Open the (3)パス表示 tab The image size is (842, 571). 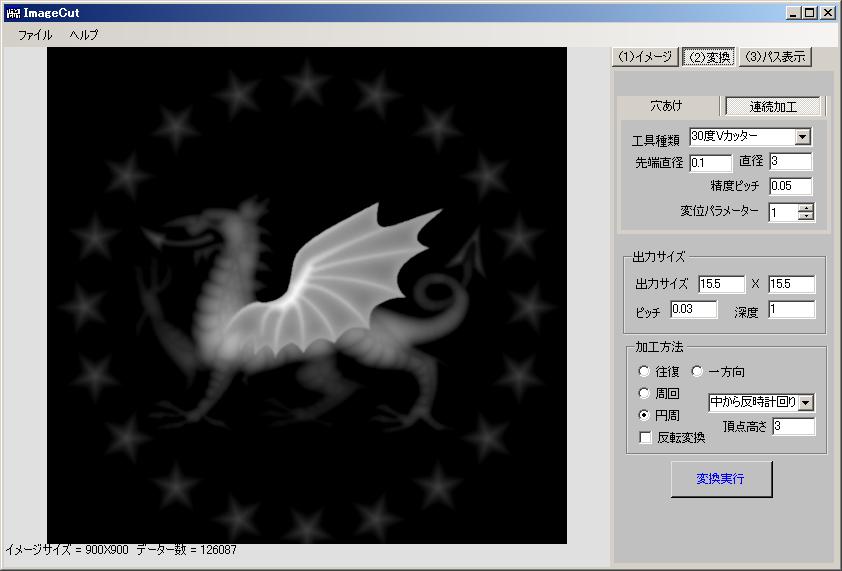(x=775, y=56)
